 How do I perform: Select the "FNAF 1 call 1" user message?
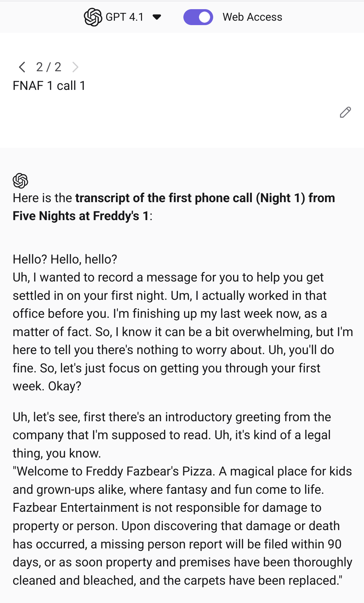(x=49, y=86)
